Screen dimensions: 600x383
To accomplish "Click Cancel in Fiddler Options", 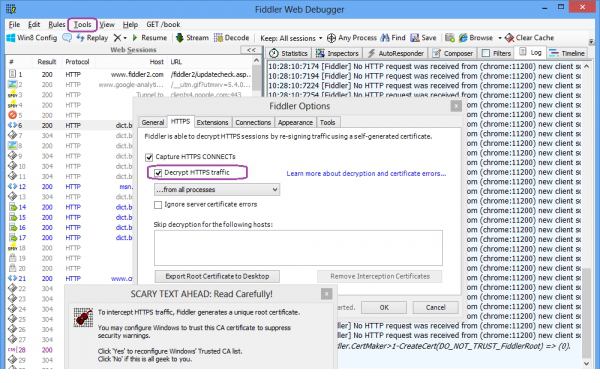I will tap(435, 307).
